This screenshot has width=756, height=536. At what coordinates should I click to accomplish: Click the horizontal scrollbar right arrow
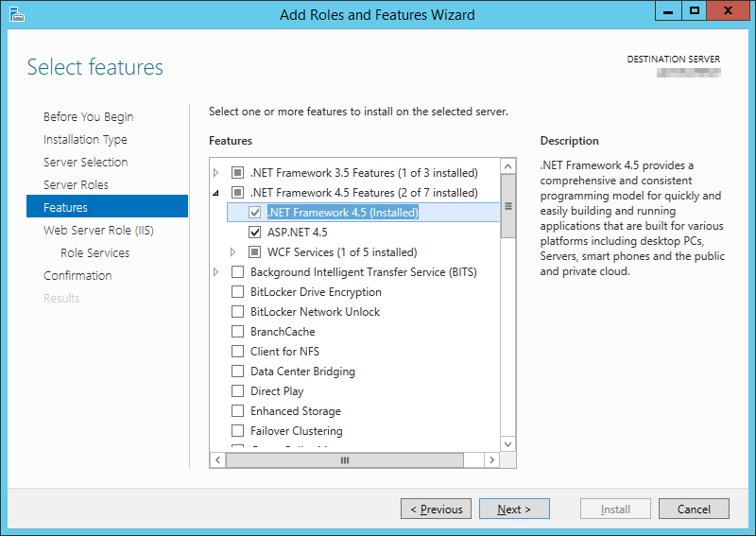(x=491, y=459)
